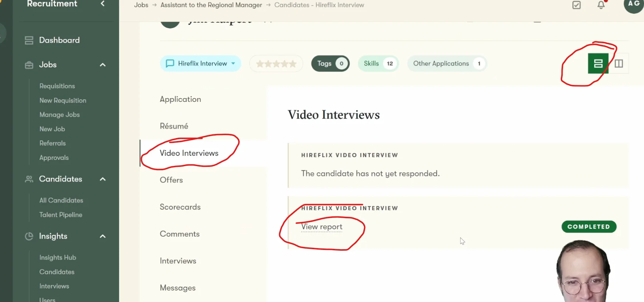Select the Application tab
Viewport: 644px width, 302px height.
click(x=180, y=99)
